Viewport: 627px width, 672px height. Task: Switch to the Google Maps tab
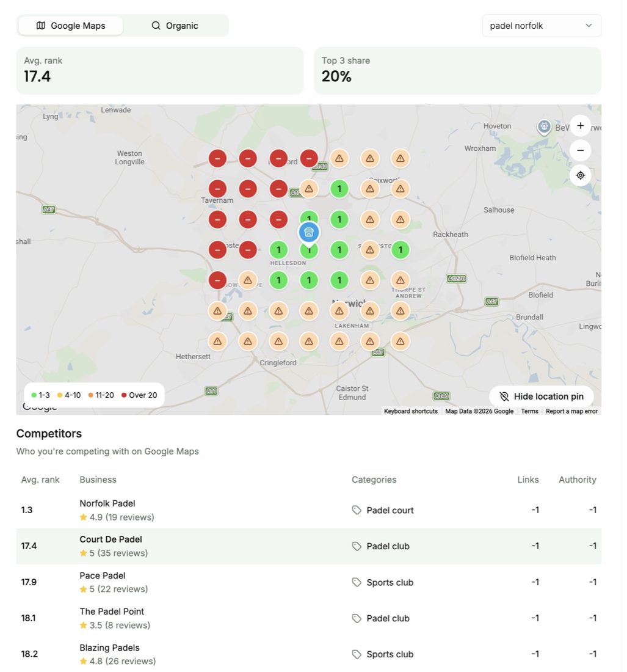pyautogui.click(x=71, y=26)
